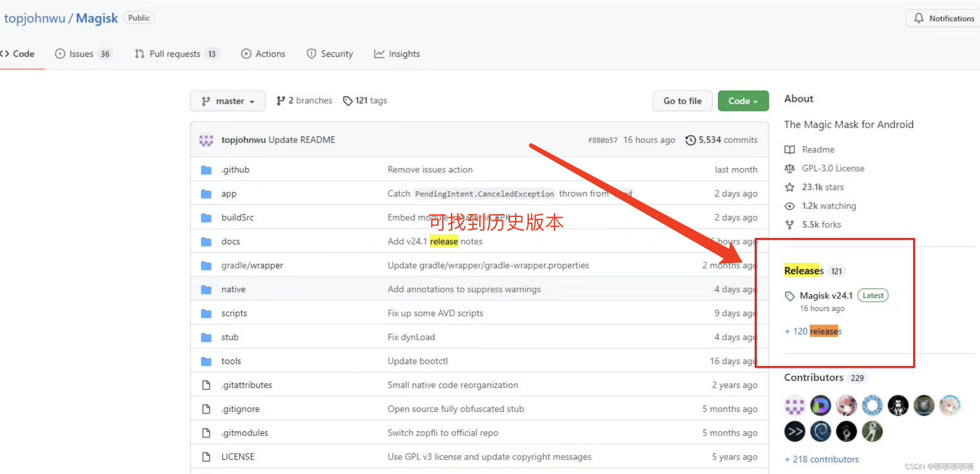980x474 pixels.
Task: Expand the master branch dropdown
Action: click(228, 101)
